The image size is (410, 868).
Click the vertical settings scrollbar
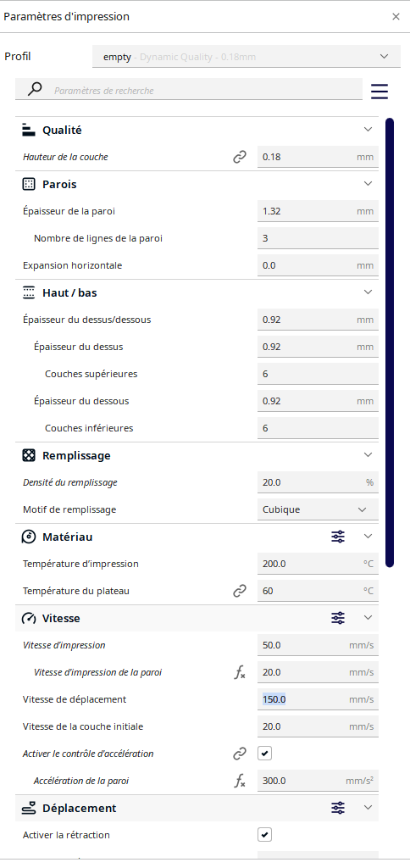tap(390, 342)
